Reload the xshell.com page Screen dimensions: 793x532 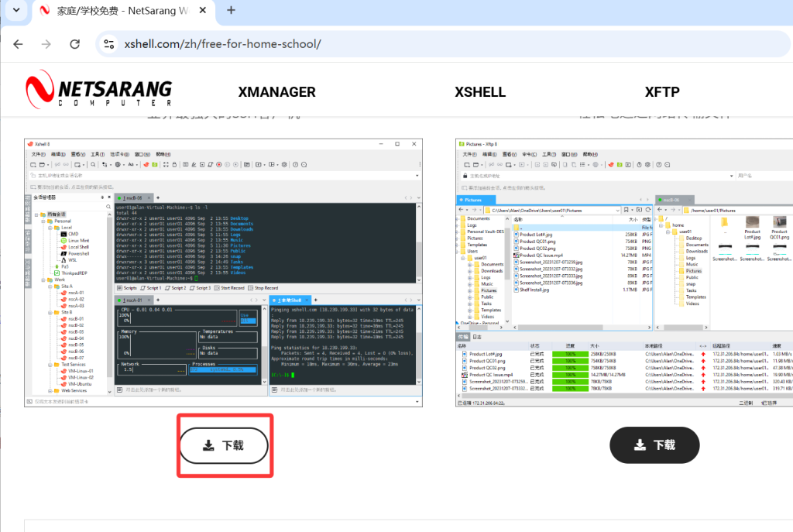coord(74,44)
